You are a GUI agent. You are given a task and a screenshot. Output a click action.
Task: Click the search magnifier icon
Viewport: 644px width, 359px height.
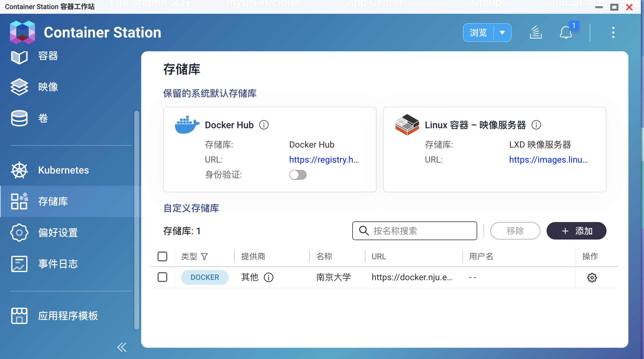tap(364, 231)
